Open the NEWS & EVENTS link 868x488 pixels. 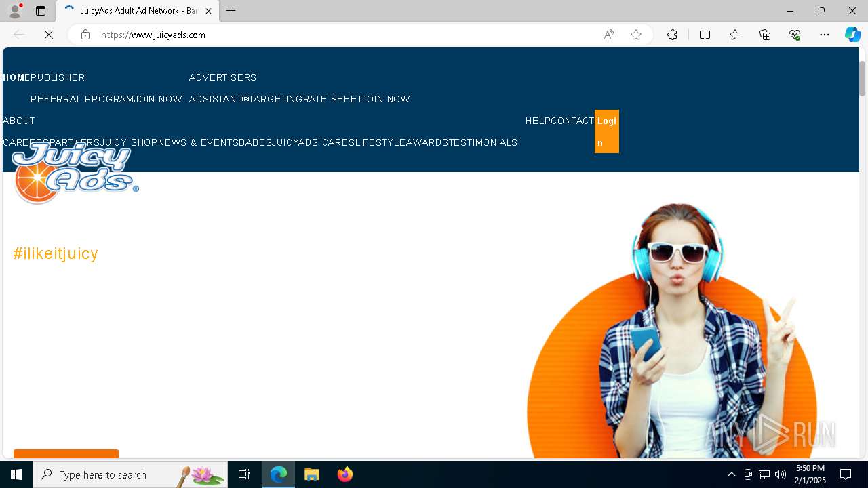(198, 142)
